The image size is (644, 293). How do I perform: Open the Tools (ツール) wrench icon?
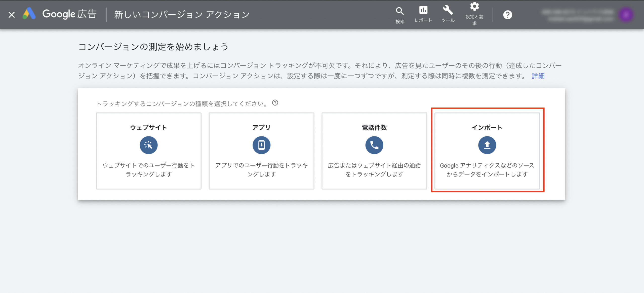[448, 10]
